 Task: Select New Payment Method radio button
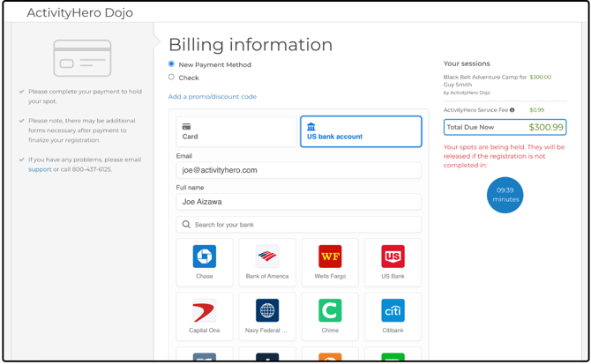(x=171, y=64)
